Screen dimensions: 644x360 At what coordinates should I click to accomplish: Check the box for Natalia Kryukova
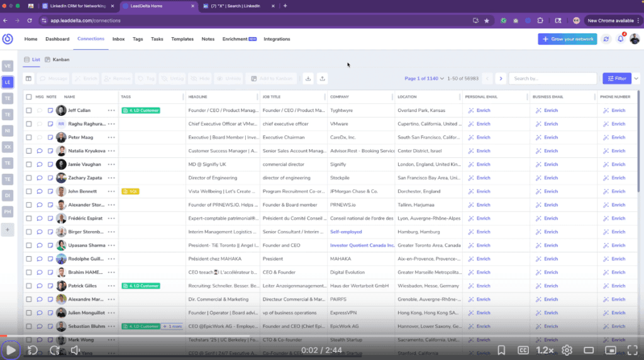[x=29, y=151]
